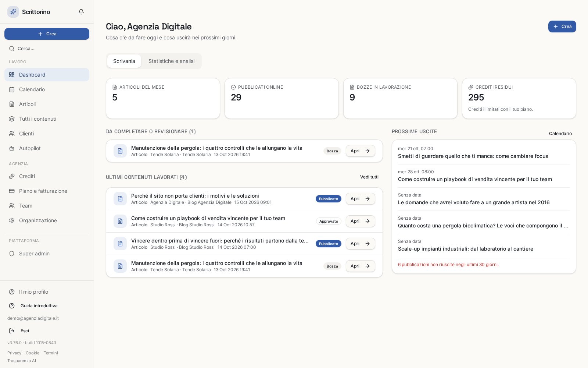Click document icon of Vincere dentro row

(120, 244)
